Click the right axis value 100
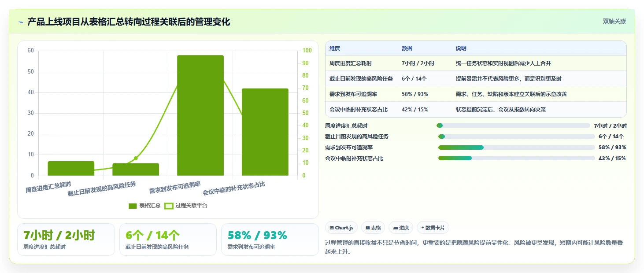The height and width of the screenshot is (273, 644). [x=307, y=51]
